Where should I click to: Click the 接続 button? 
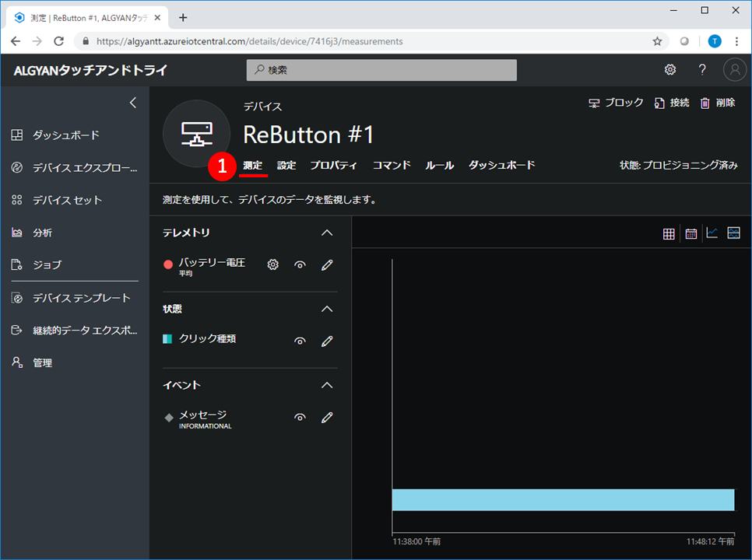tap(672, 103)
